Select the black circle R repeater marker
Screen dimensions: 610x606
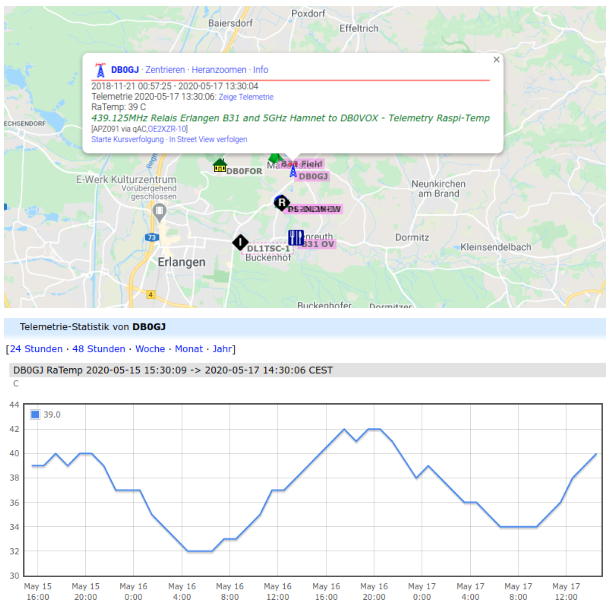coord(281,203)
